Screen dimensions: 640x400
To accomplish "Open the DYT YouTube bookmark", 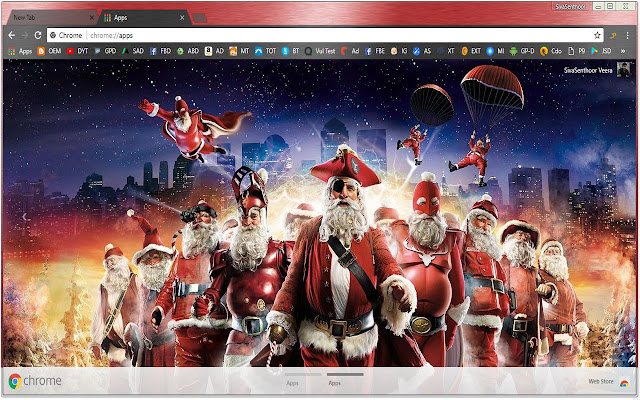I will (x=78, y=51).
